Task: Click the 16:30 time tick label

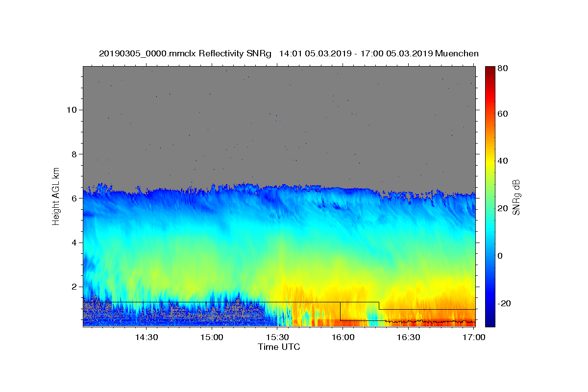Action: [x=409, y=337]
